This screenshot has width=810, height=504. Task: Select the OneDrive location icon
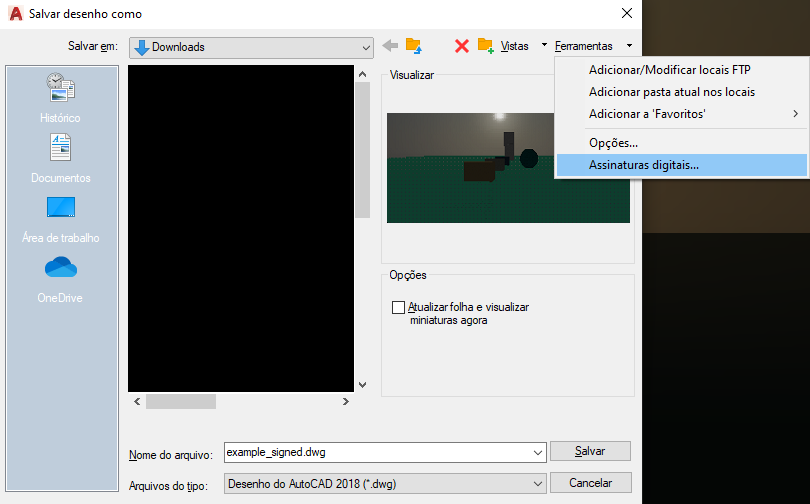(x=60, y=277)
